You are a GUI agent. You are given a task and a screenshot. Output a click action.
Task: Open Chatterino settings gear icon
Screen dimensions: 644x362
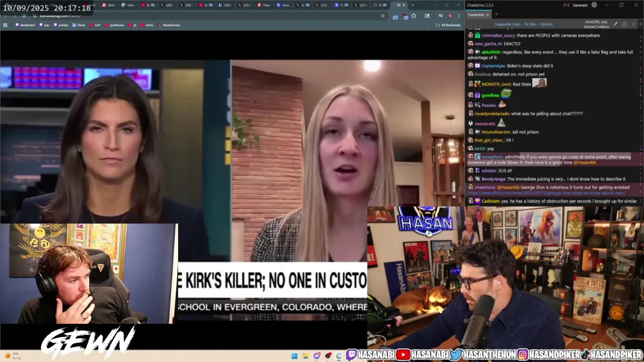tap(594, 5)
